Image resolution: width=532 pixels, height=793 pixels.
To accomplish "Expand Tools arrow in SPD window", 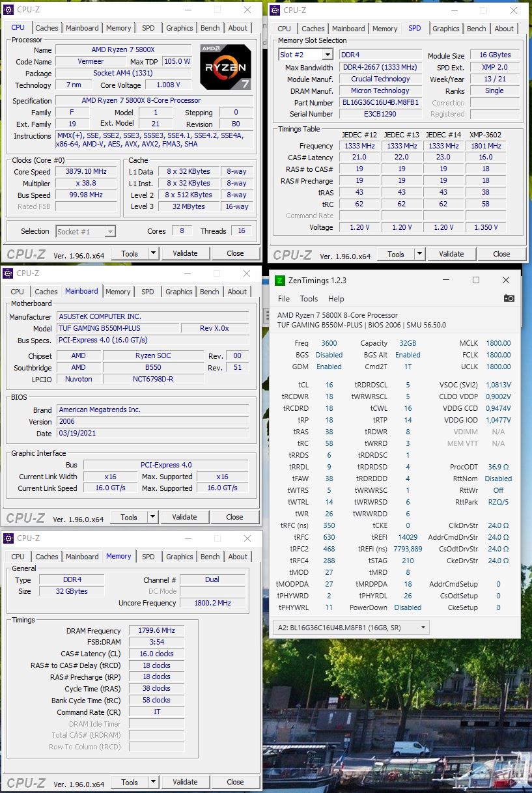I will 420,254.
